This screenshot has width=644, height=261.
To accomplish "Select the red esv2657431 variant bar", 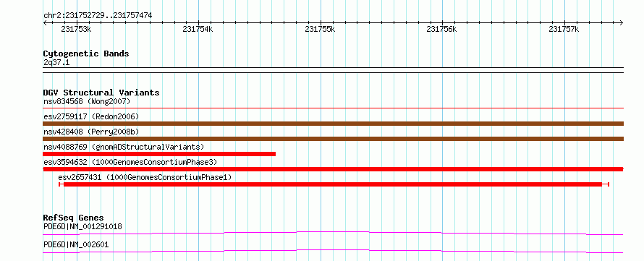I will pyautogui.click(x=334, y=184).
